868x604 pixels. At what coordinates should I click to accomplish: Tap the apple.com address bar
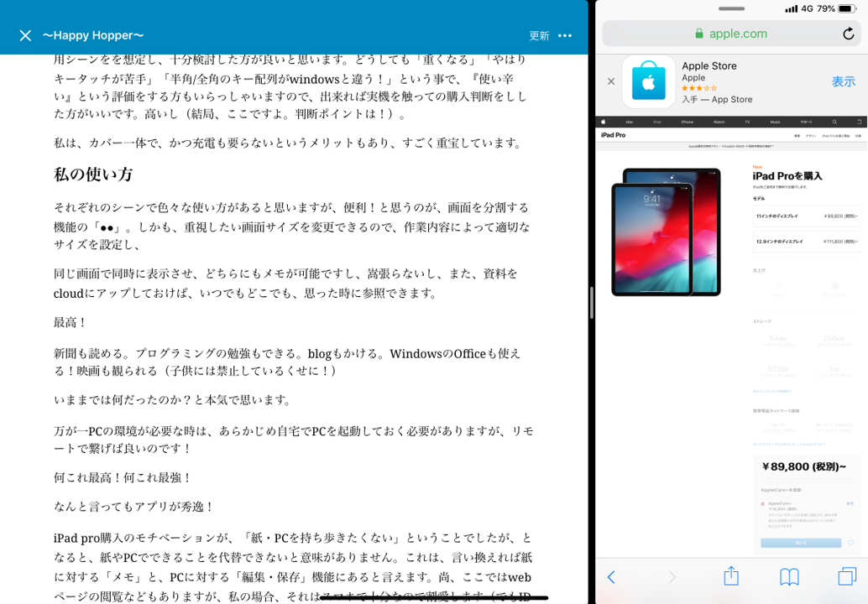[731, 34]
